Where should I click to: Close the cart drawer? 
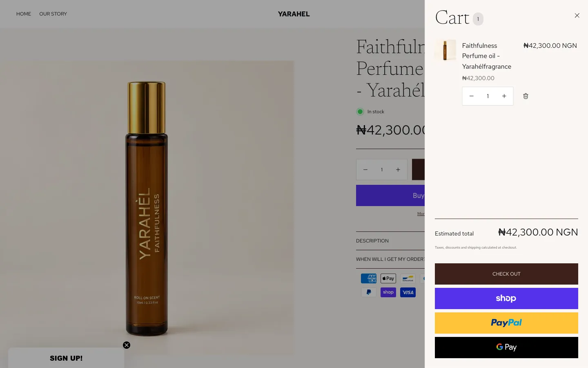(x=577, y=16)
